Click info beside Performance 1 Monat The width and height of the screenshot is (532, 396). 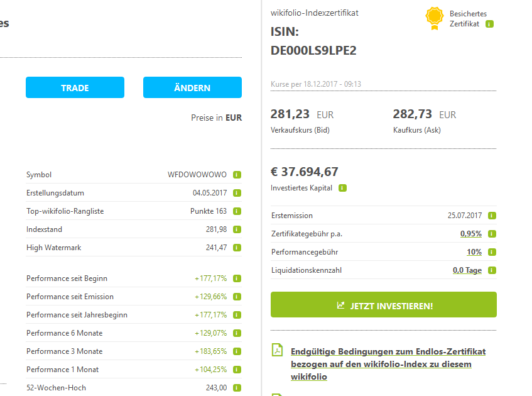pos(236,370)
